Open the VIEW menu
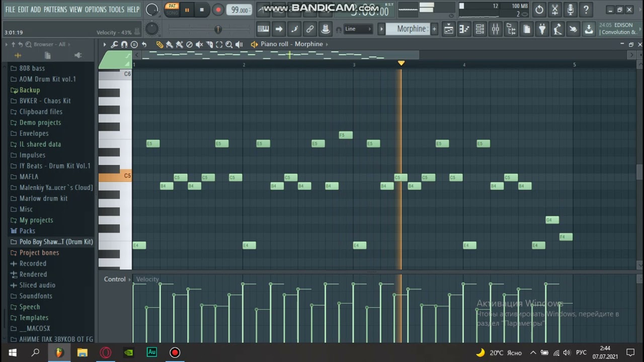Image resolution: width=644 pixels, height=362 pixels. coord(76,10)
